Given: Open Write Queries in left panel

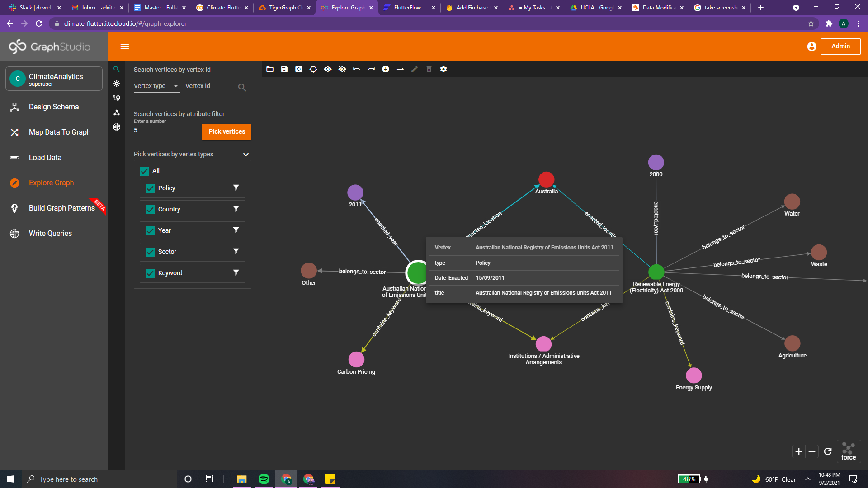Looking at the screenshot, I should [50, 233].
